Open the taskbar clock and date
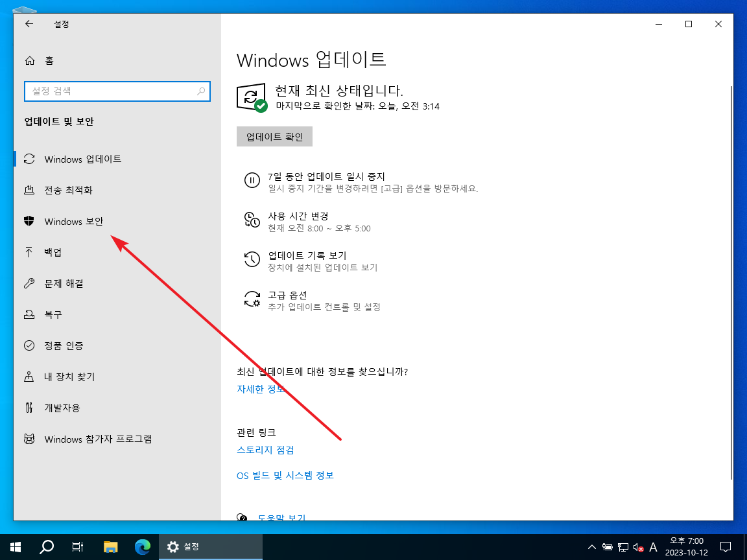 pyautogui.click(x=687, y=546)
